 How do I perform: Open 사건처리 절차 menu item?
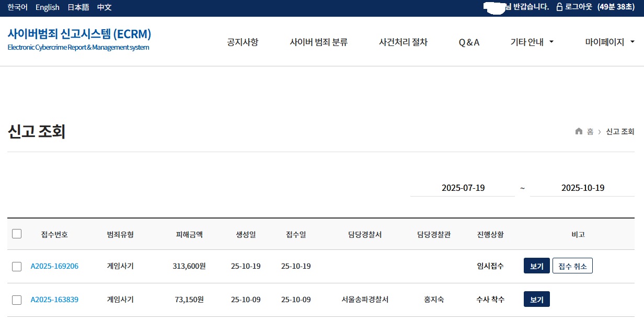tap(403, 42)
